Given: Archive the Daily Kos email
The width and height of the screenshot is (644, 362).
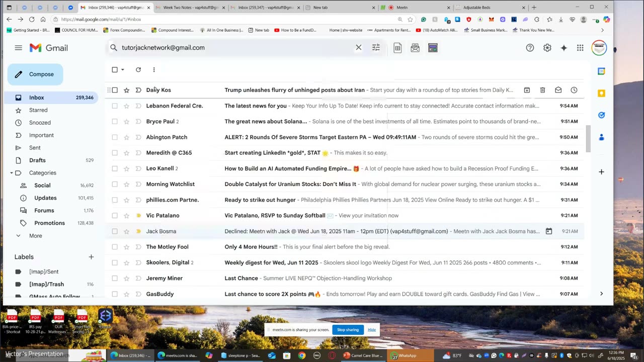Looking at the screenshot, I should click(x=527, y=90).
